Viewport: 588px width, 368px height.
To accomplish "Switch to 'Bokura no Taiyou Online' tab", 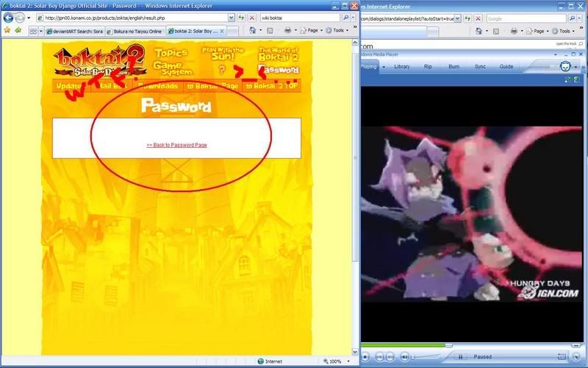I will (x=134, y=32).
